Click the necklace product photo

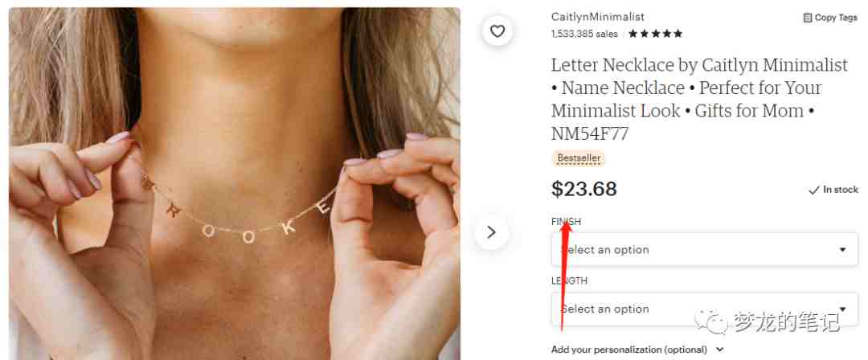click(x=234, y=183)
